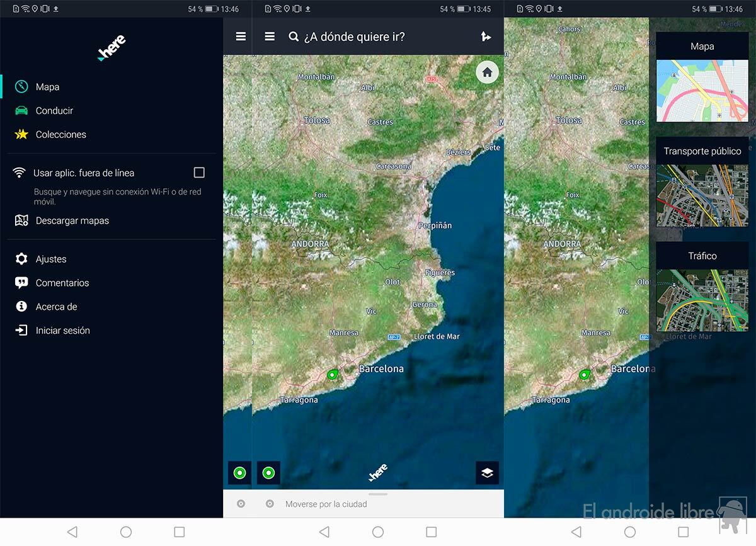Open route directions arrow icon
This screenshot has height=546, width=756.
486,37
